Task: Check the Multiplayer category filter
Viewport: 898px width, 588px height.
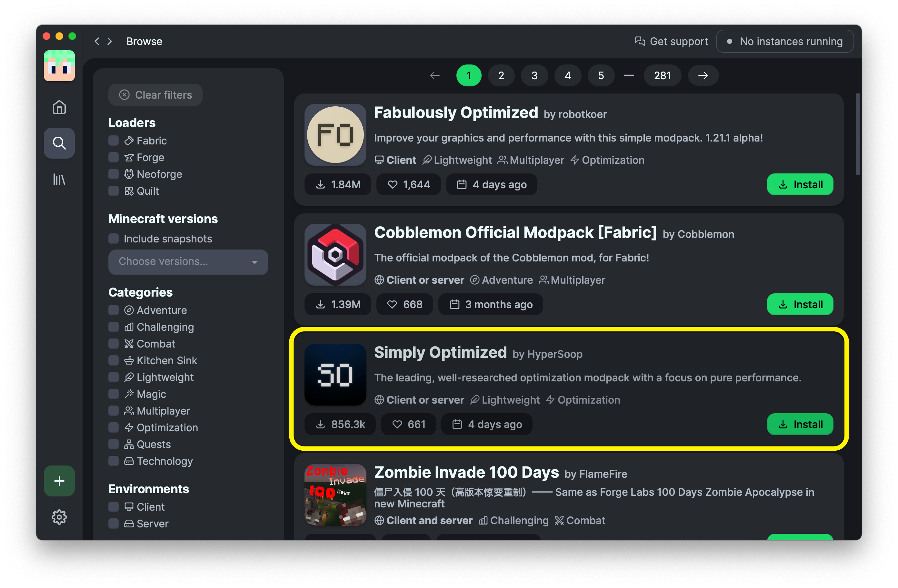Action: point(114,411)
